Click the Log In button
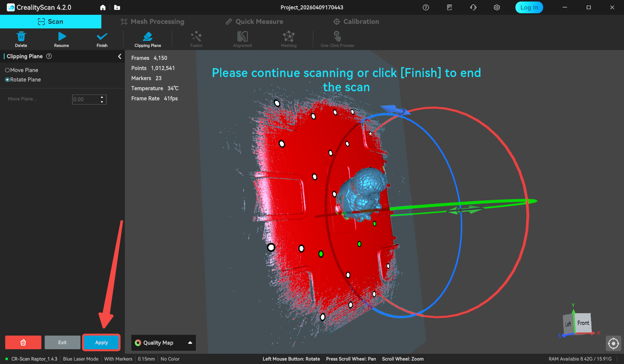624x364 pixels. point(529,8)
